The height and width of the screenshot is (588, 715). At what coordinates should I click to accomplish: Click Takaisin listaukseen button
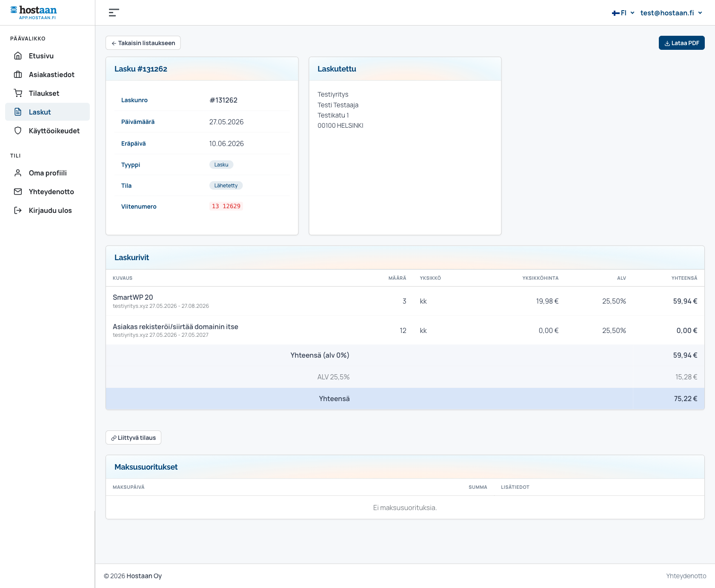(143, 43)
